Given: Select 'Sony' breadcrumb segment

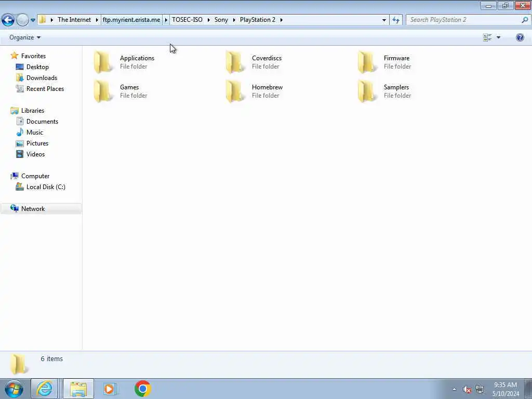Looking at the screenshot, I should 221,20.
